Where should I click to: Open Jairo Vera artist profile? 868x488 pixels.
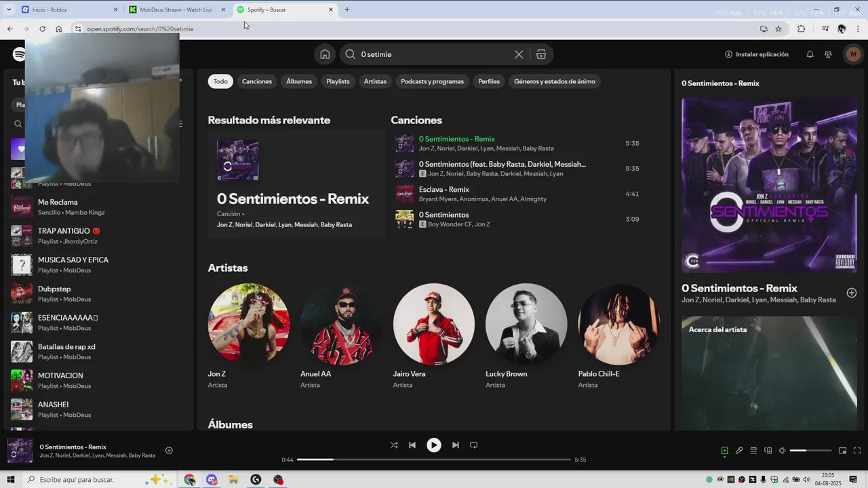click(x=434, y=335)
